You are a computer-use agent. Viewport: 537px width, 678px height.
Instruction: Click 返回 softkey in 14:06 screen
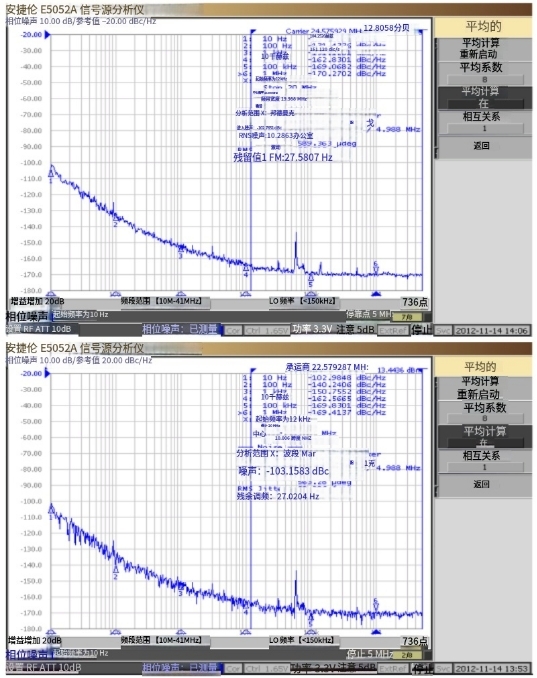(x=483, y=146)
